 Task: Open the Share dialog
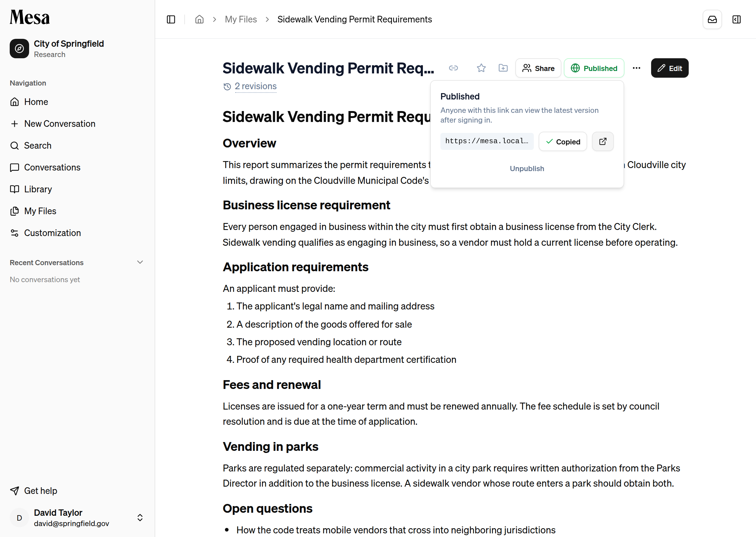[x=538, y=68]
